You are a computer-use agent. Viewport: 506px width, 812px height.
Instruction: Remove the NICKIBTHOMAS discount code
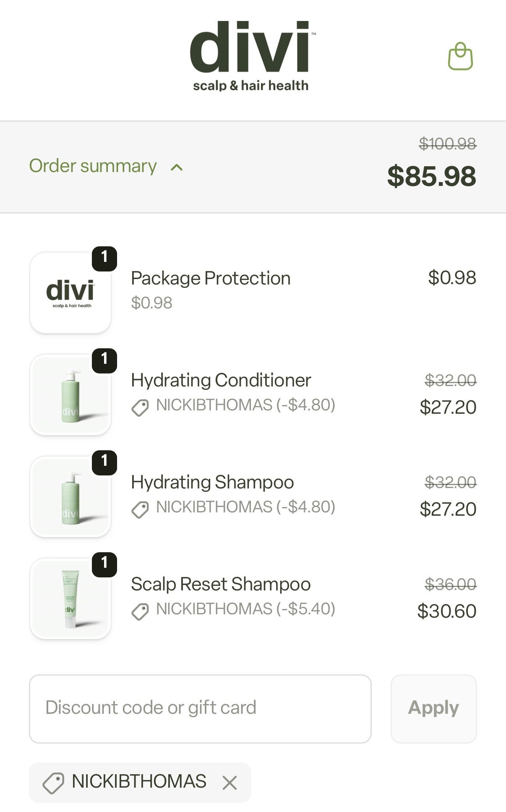tap(230, 781)
